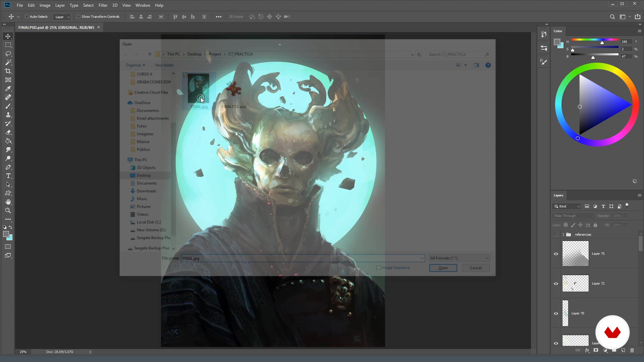Open the Search icon in options bar

point(612,17)
